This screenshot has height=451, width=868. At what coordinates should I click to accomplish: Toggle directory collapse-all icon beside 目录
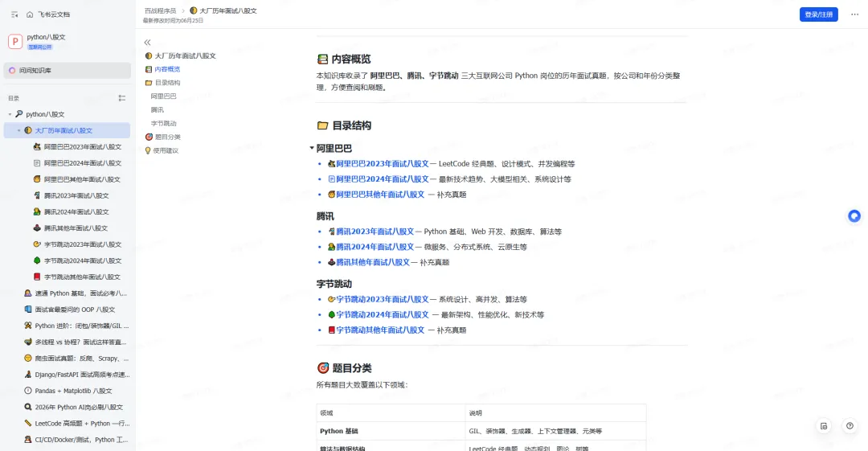click(122, 98)
